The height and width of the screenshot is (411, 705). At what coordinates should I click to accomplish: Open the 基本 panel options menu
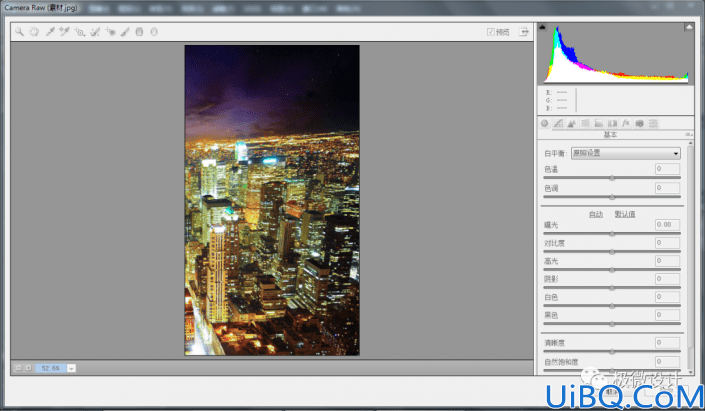coord(688,134)
